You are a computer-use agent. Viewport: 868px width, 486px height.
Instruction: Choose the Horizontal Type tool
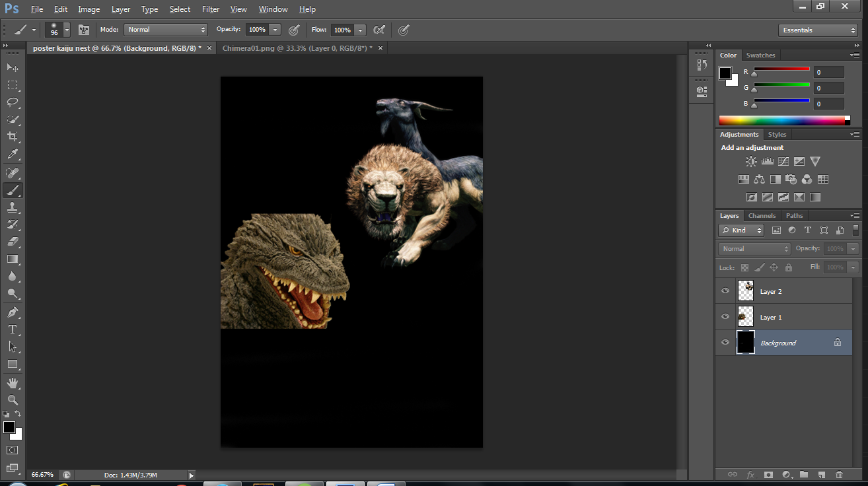13,330
